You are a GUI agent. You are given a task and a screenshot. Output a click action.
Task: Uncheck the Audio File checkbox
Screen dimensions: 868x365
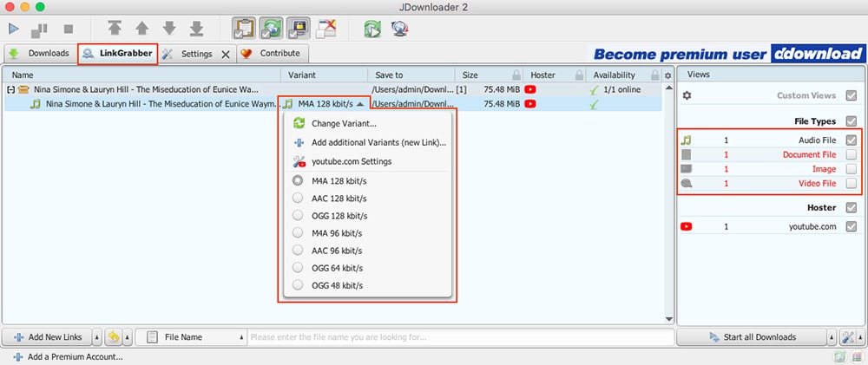pyautogui.click(x=852, y=140)
